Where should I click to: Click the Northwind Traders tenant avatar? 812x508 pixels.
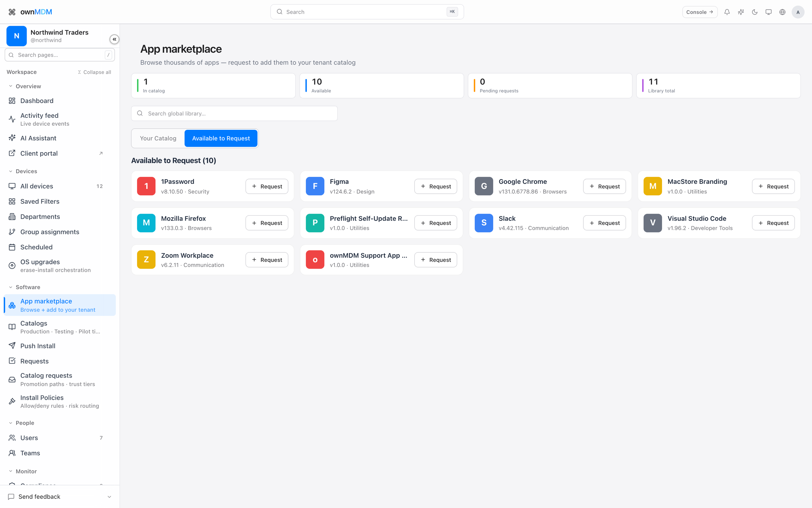coord(16,36)
